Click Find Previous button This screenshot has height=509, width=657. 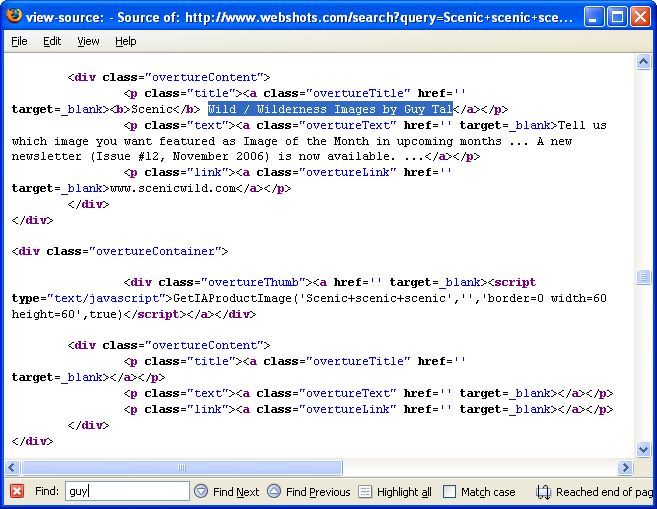pyautogui.click(x=309, y=491)
